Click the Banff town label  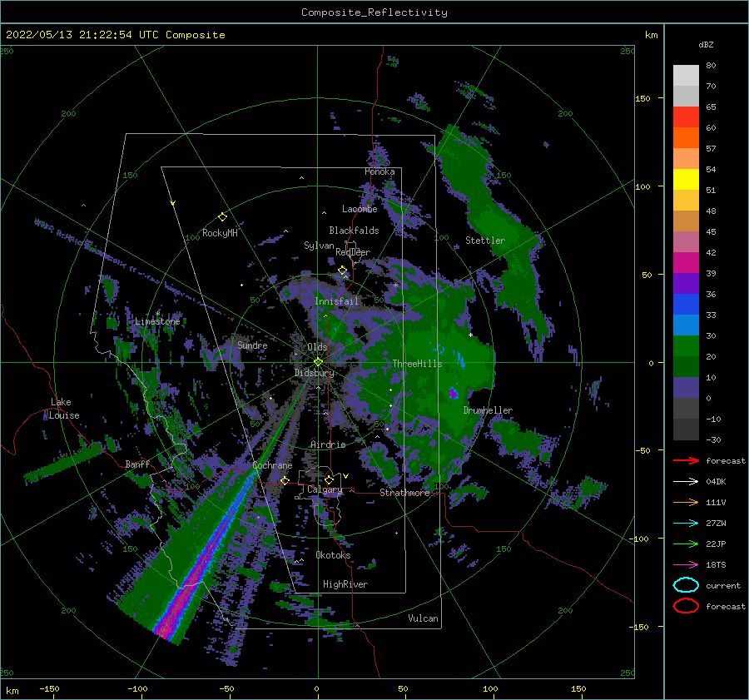[137, 464]
